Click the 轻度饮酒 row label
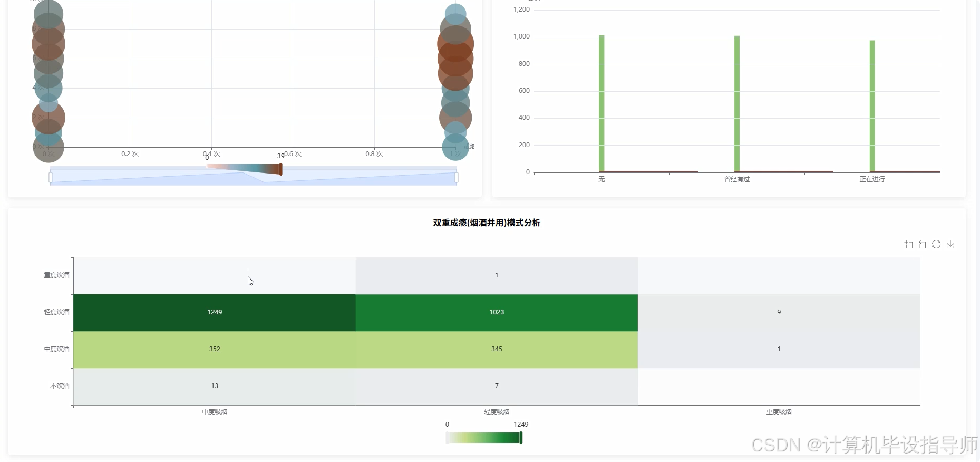980x462 pixels. 56,312
